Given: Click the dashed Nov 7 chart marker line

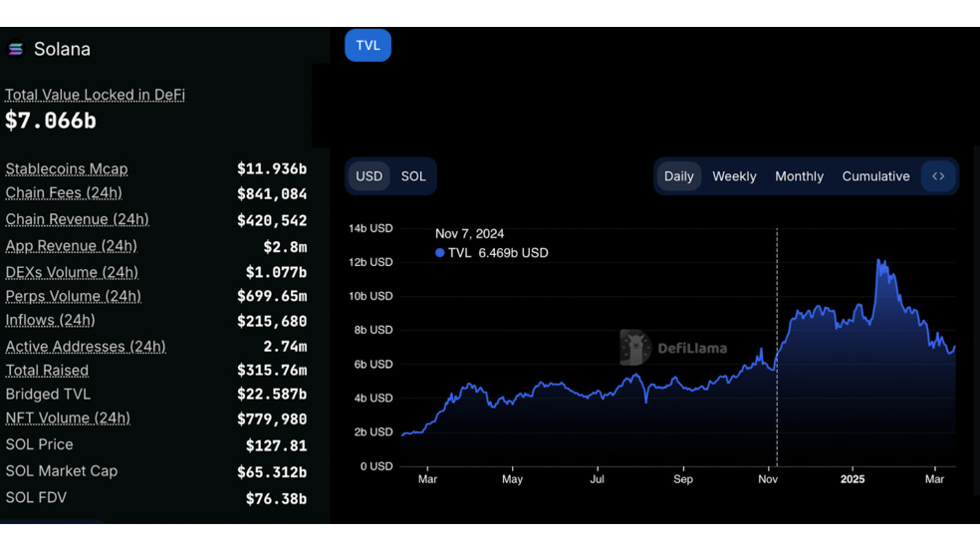Looking at the screenshot, I should pyautogui.click(x=777, y=347).
